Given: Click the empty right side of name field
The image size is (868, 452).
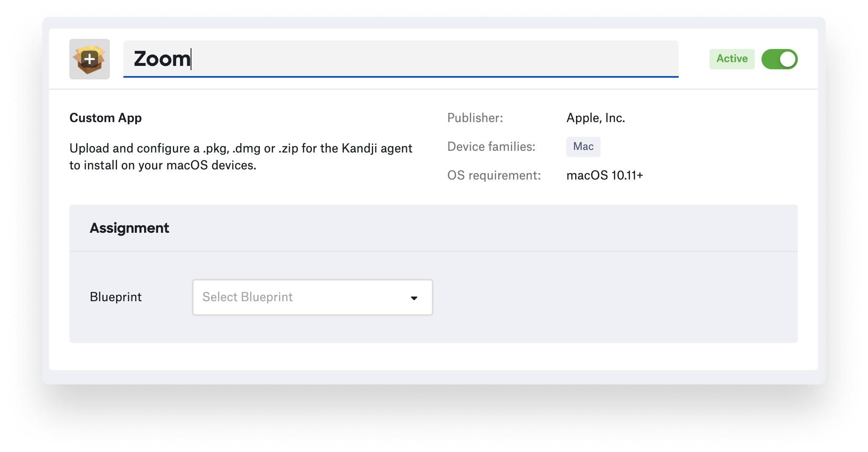Looking at the screenshot, I should point(549,59).
